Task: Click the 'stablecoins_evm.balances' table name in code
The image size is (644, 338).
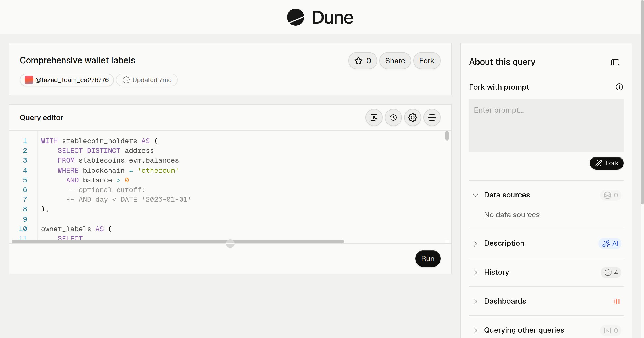Action: click(x=129, y=160)
